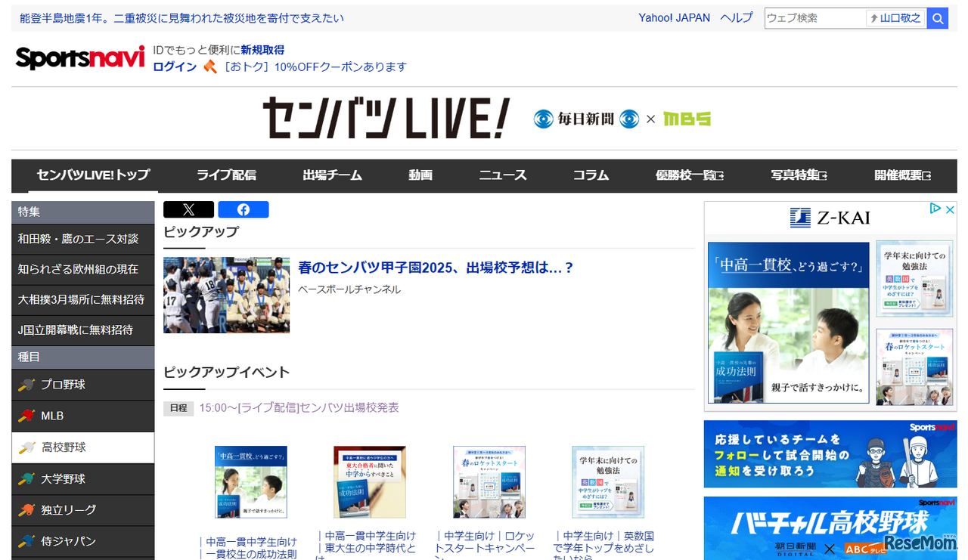Click the Z-KAI 中高一貫校 main ad image
Image resolution: width=968 pixels, height=560 pixels.
click(x=789, y=323)
